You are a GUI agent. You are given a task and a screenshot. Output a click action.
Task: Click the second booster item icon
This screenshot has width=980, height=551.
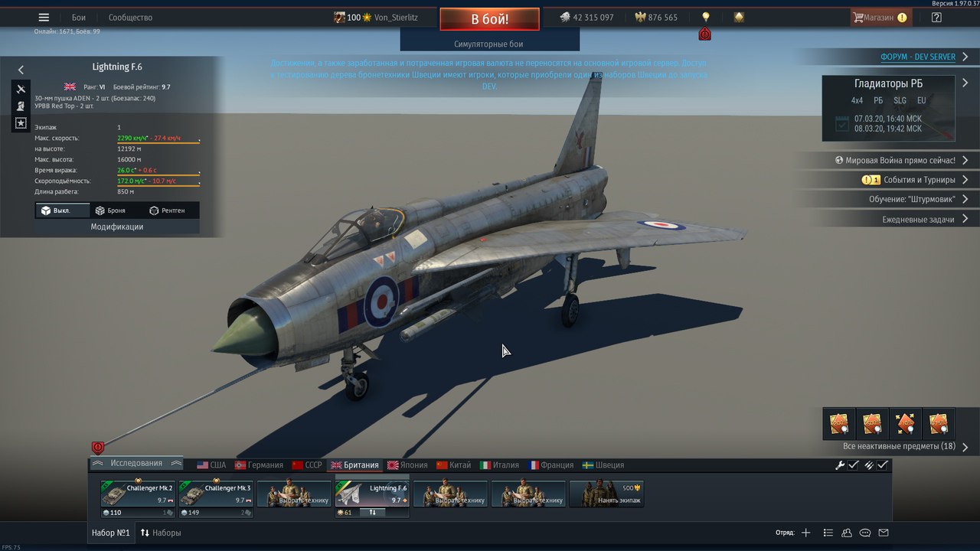(872, 423)
